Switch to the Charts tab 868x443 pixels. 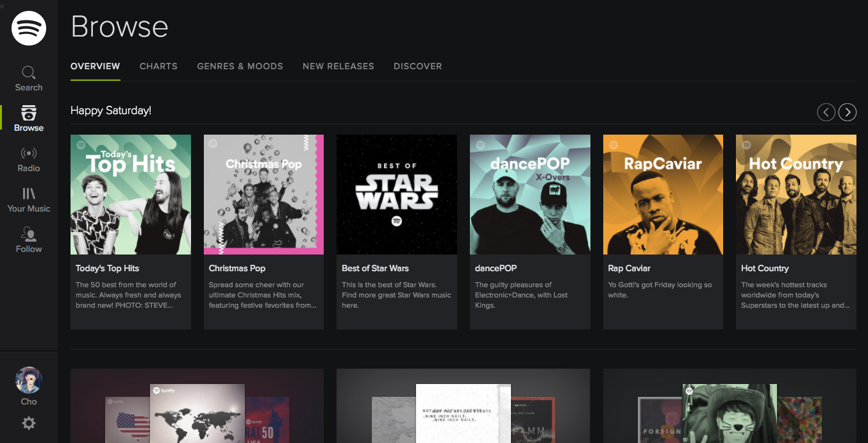pyautogui.click(x=158, y=66)
